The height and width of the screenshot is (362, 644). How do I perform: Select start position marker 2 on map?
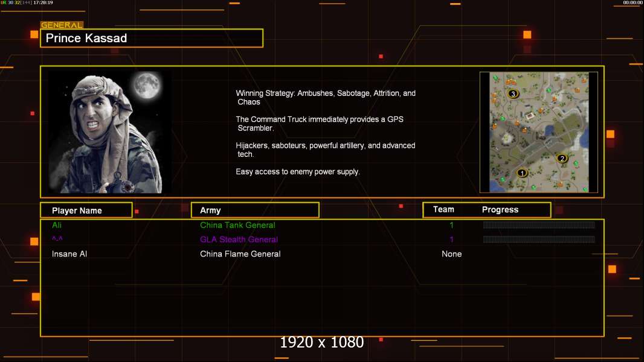click(x=562, y=158)
